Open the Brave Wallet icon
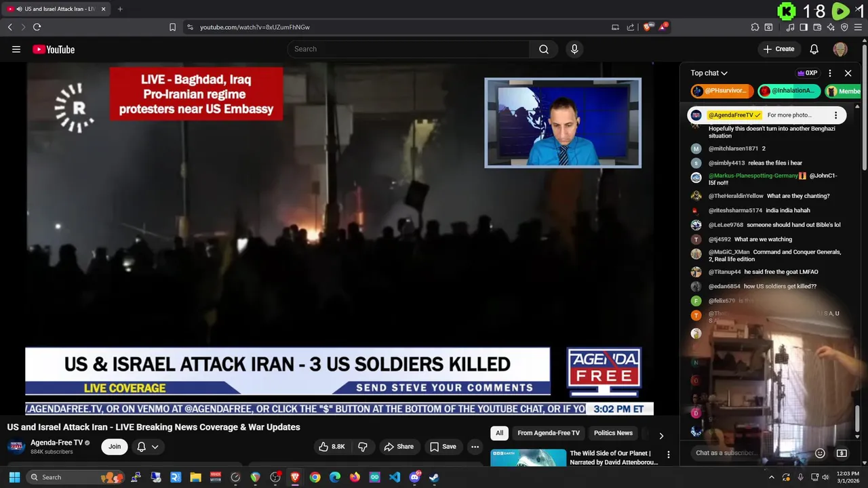The image size is (868, 488). tap(817, 27)
